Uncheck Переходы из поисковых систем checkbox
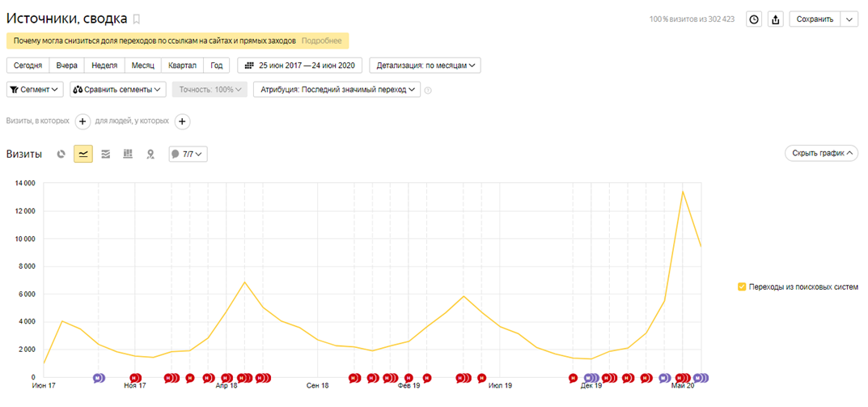Viewport: 868px width, 407px height. [742, 286]
